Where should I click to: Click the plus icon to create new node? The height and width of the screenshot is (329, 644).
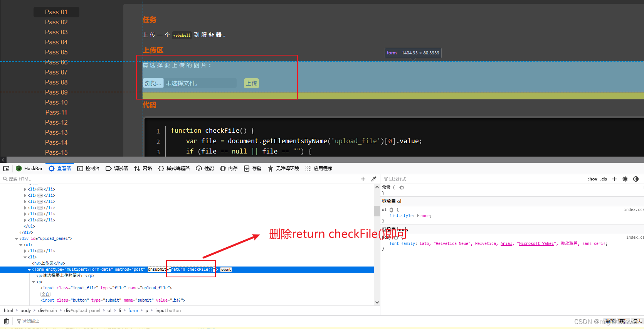363,179
